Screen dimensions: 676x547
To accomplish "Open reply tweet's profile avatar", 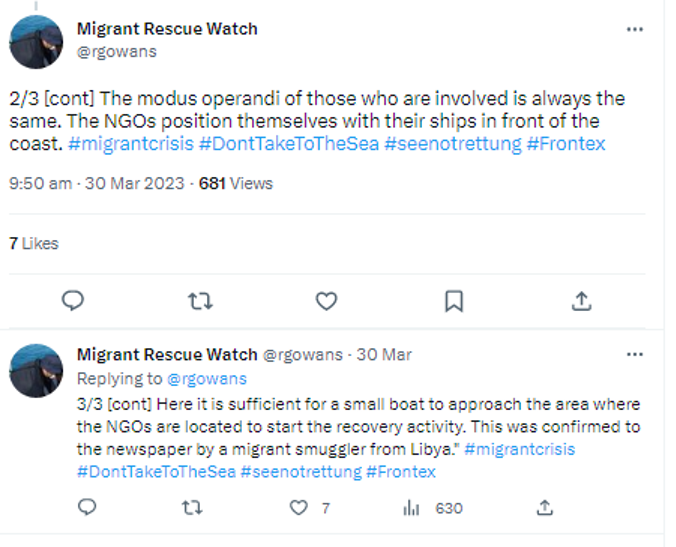I will tap(37, 370).
